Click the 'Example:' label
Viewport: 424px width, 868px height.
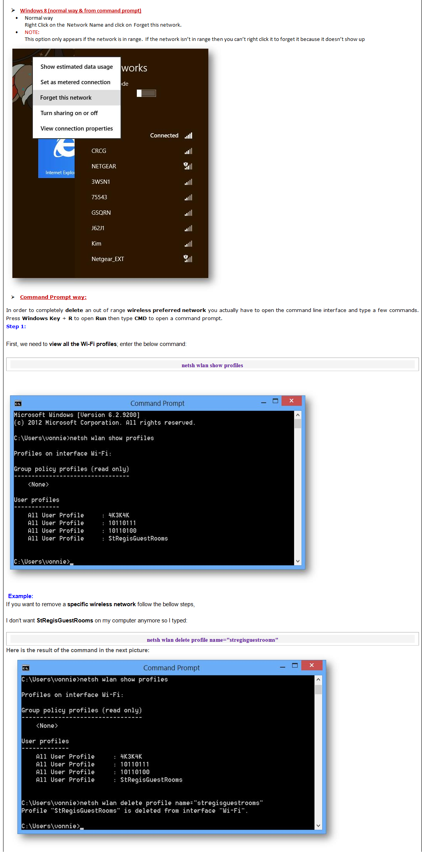click(x=20, y=596)
